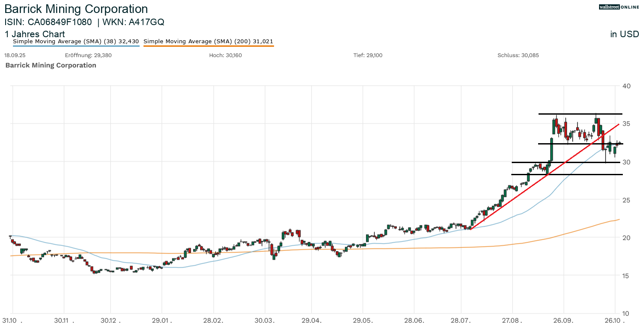644x324 pixels.
Task: Click the date value 18.09.25
Action: tap(14, 55)
